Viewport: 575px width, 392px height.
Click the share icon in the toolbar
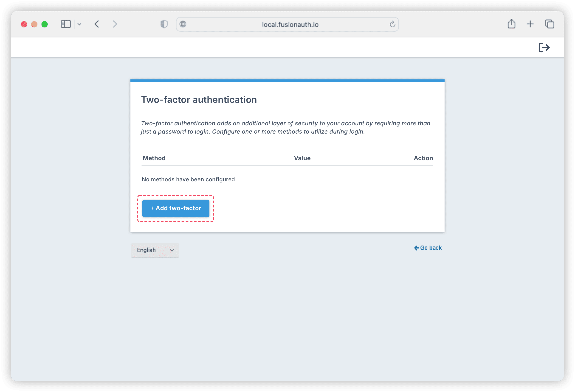[x=512, y=24]
